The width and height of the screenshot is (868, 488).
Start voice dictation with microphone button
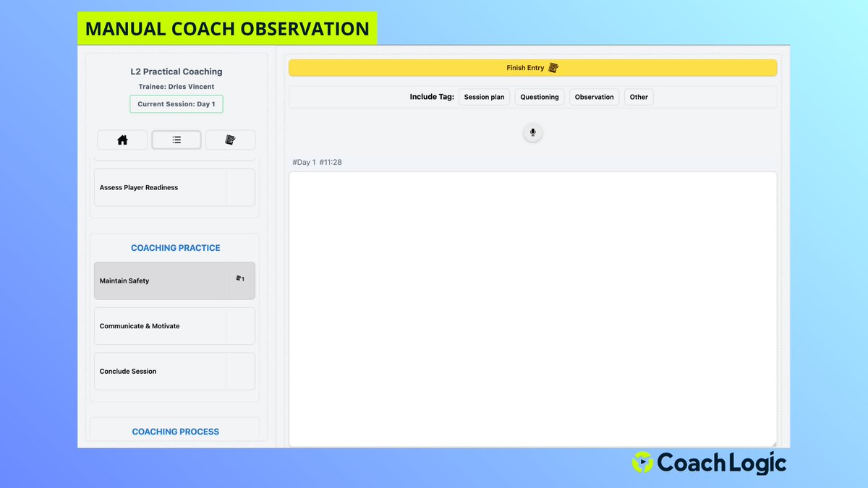(533, 132)
